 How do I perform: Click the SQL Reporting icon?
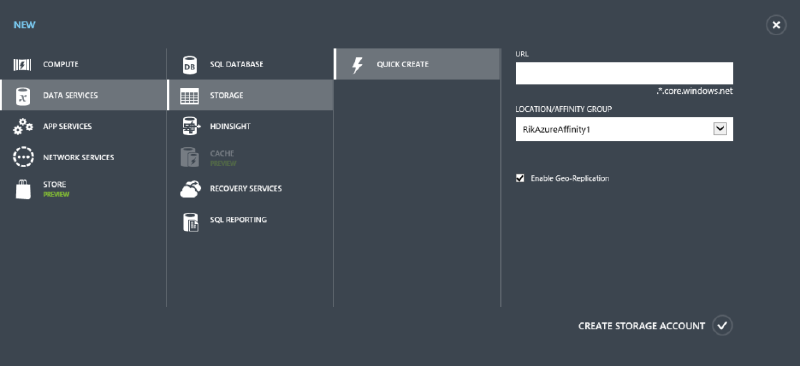tap(190, 222)
